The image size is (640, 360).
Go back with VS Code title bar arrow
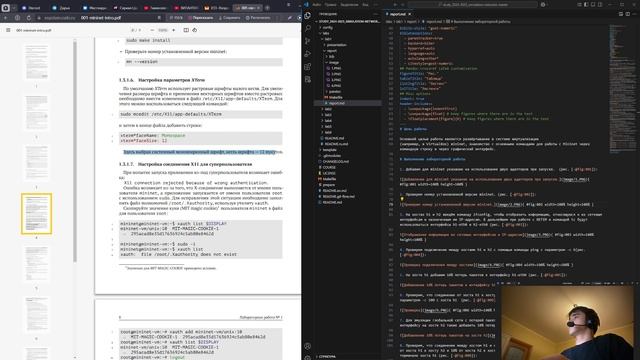pyautogui.click(x=395, y=4)
